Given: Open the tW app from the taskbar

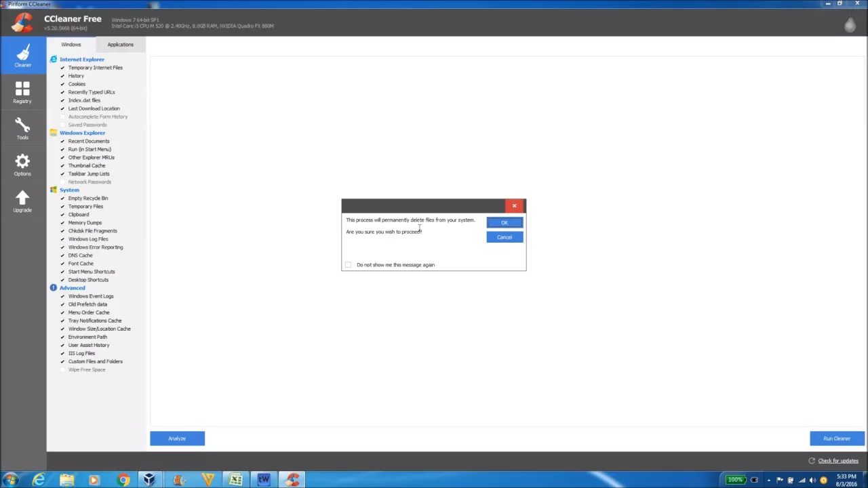Looking at the screenshot, I should (x=264, y=480).
